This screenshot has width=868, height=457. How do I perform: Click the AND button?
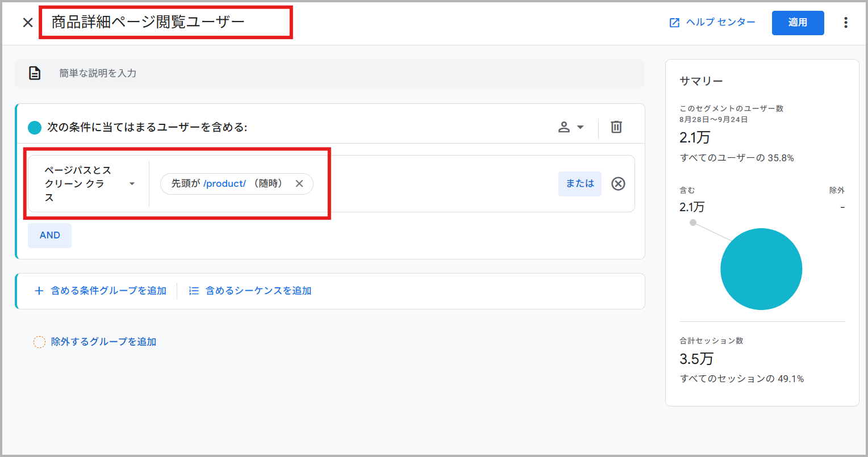50,236
